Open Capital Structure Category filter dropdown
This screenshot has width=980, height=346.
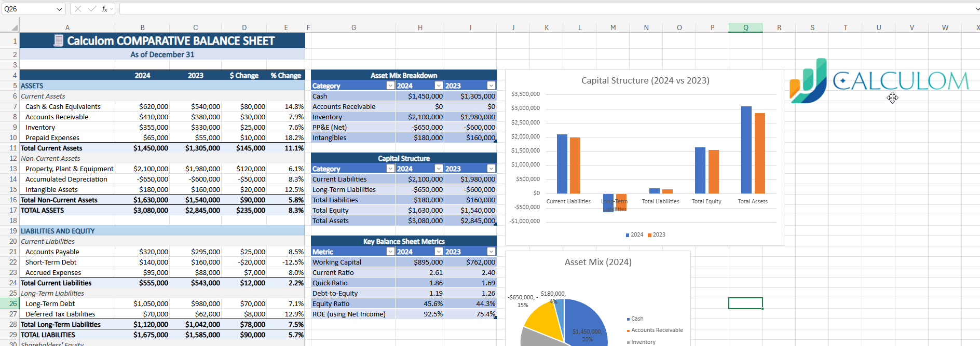(x=390, y=169)
